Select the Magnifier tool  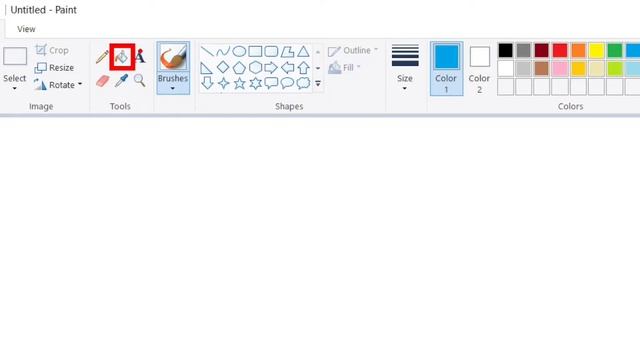140,80
